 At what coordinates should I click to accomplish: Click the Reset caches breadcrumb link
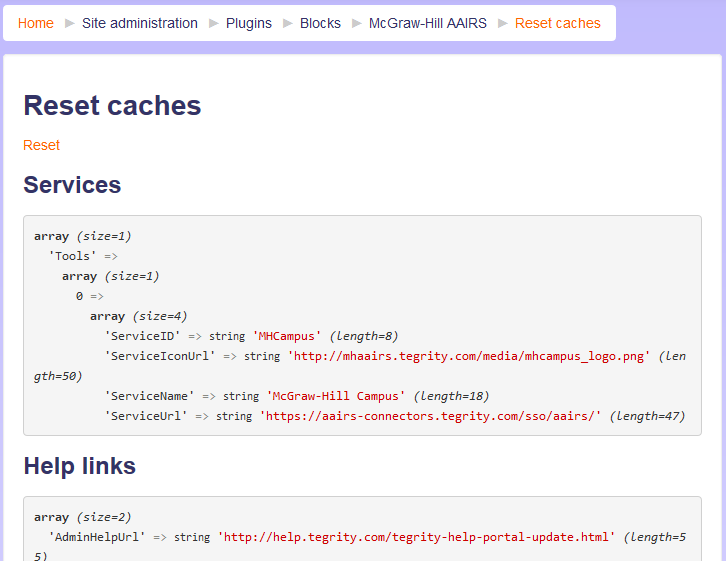point(557,23)
